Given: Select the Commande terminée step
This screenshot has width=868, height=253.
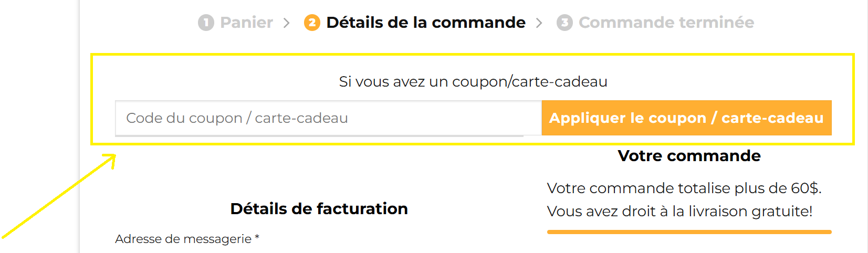Looking at the screenshot, I should [x=666, y=23].
